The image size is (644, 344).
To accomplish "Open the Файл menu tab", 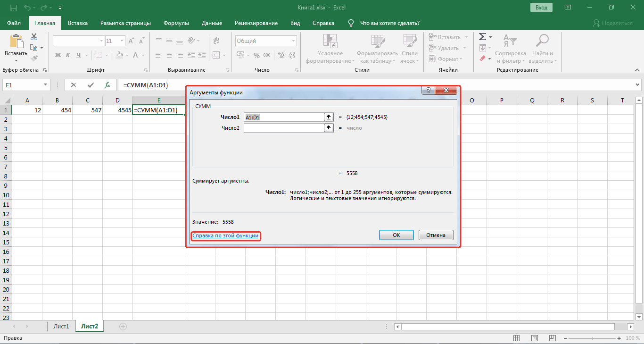I will (14, 23).
